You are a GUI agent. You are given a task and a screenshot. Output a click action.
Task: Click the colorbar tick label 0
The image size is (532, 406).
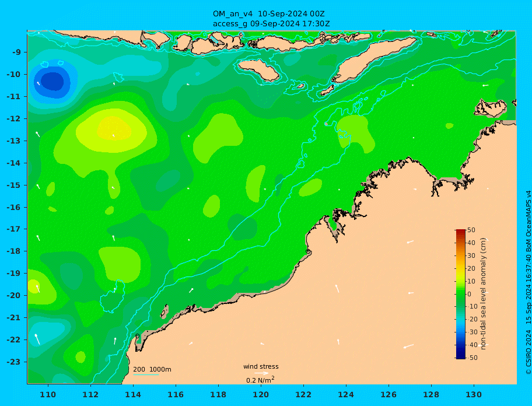[x=470, y=294]
